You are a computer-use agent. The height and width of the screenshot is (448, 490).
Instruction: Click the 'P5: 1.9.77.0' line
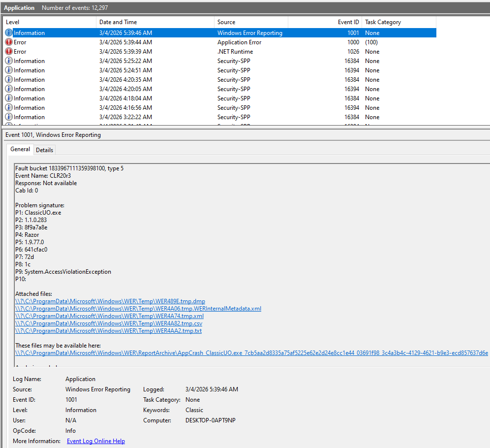(30, 242)
